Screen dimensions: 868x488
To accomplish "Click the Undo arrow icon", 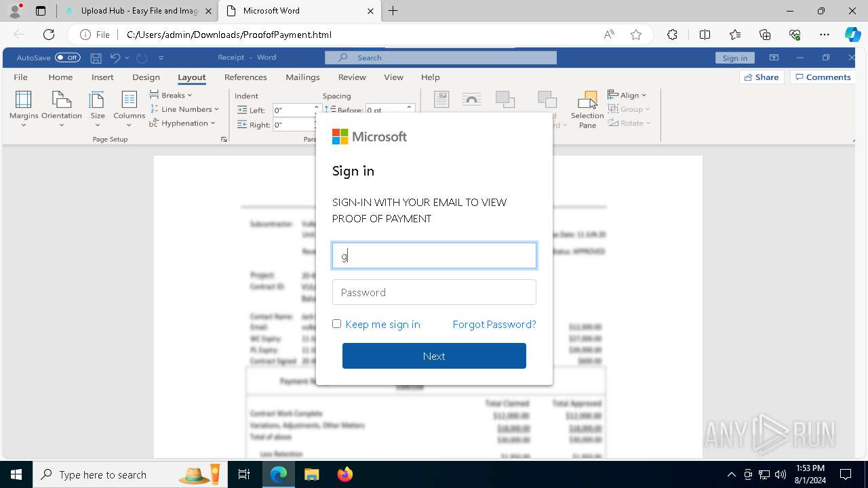I will pos(115,58).
